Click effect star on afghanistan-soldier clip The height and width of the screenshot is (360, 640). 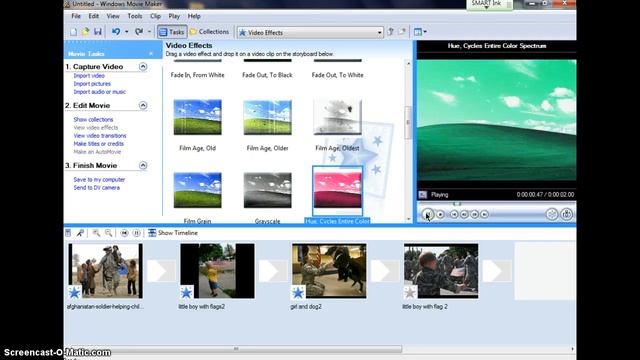74,292
